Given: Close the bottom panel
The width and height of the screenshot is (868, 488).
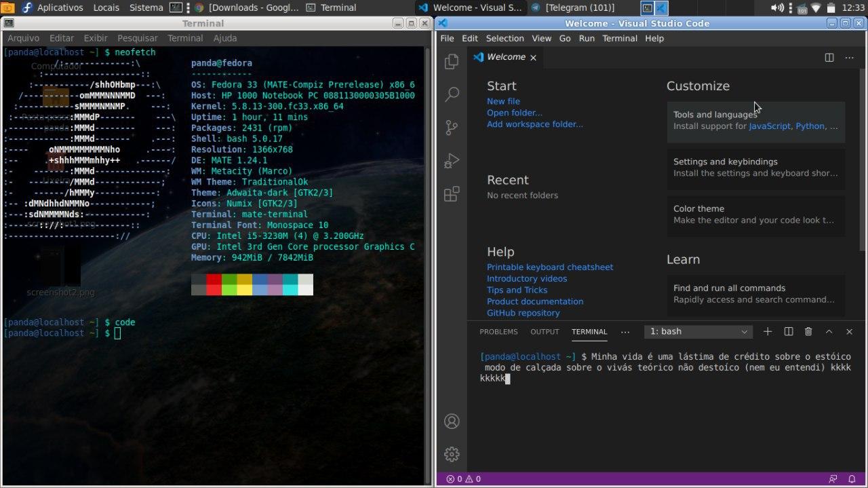Looking at the screenshot, I should point(849,331).
